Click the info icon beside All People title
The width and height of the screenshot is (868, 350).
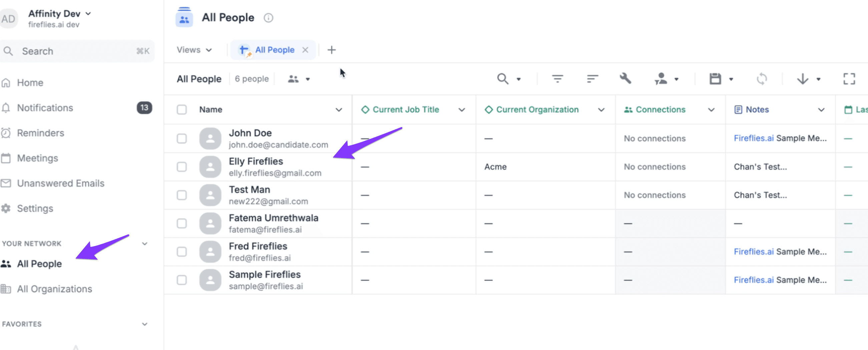coord(268,18)
